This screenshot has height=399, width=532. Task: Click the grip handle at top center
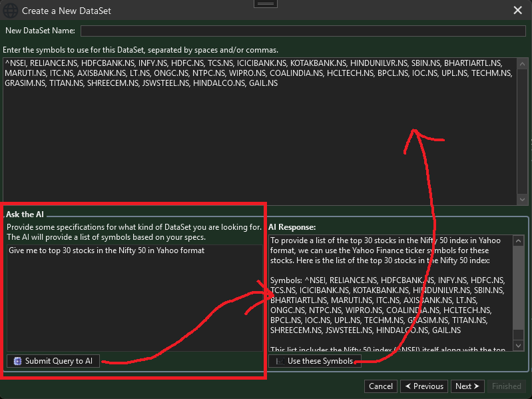click(266, 3)
